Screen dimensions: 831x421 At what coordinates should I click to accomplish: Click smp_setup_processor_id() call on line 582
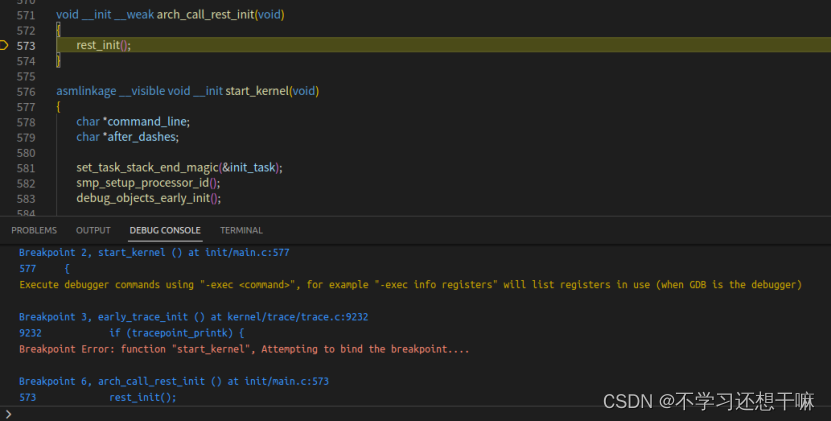pos(148,183)
